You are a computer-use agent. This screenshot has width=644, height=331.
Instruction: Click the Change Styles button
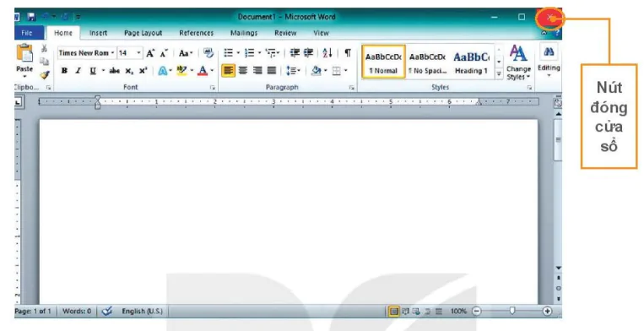[518, 62]
